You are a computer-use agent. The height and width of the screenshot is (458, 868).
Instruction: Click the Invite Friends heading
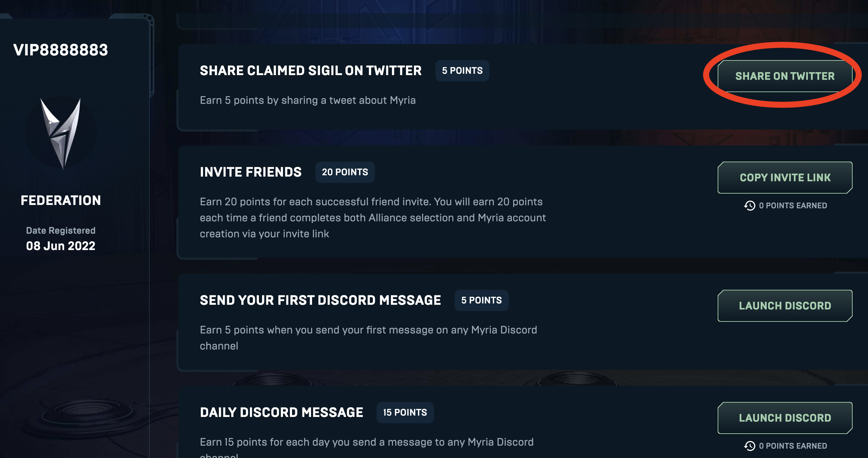[250, 172]
